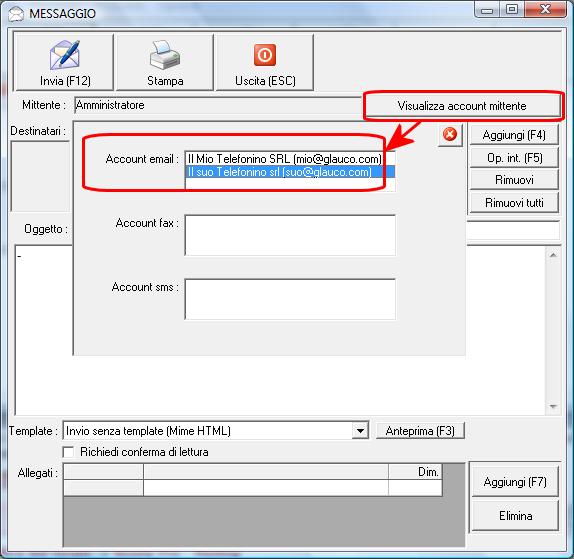Click Op. int. (F5) button
Image resolution: width=574 pixels, height=559 pixels.
tap(514, 158)
